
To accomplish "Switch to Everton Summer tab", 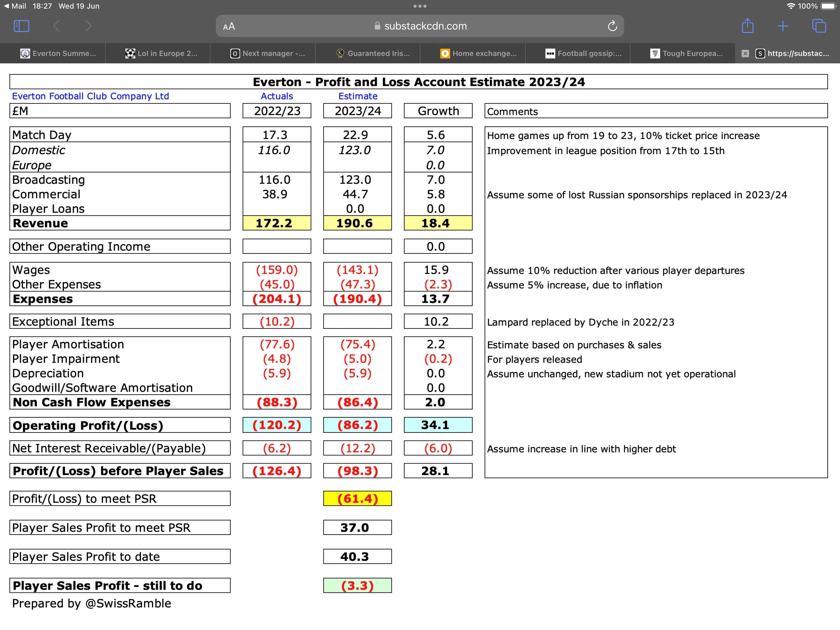I will pos(58,54).
